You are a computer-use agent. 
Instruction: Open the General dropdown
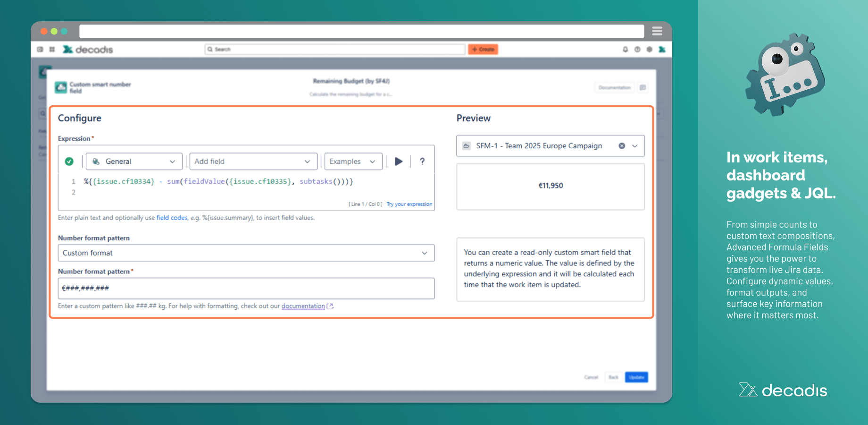coord(134,161)
